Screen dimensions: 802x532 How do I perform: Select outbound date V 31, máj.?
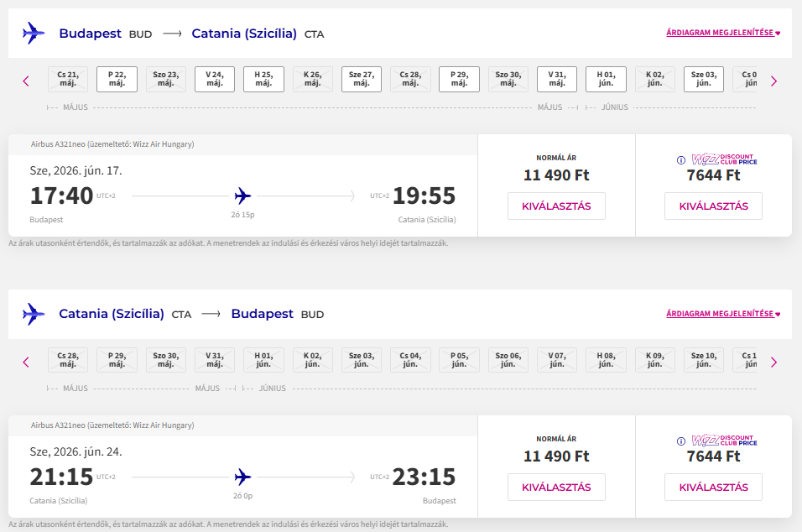[557, 79]
